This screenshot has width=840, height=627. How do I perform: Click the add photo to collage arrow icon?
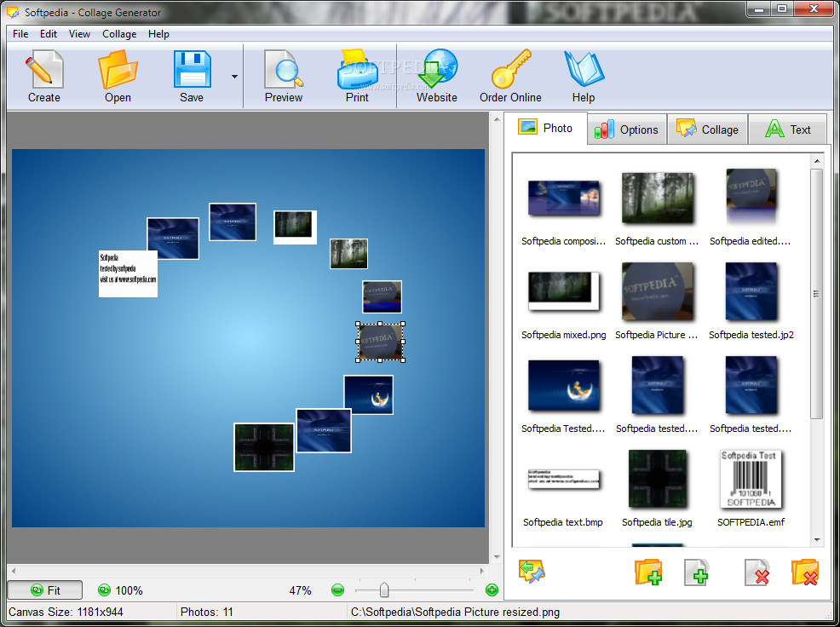pos(532,572)
